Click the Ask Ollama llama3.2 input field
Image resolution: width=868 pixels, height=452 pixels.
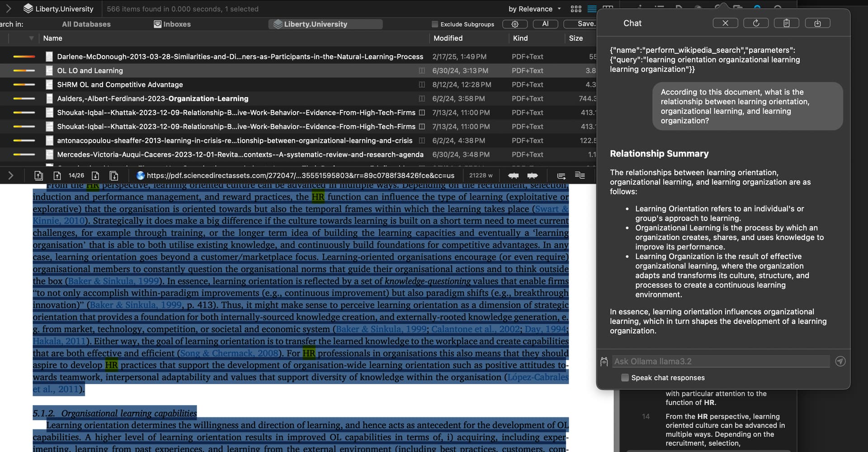[721, 361]
